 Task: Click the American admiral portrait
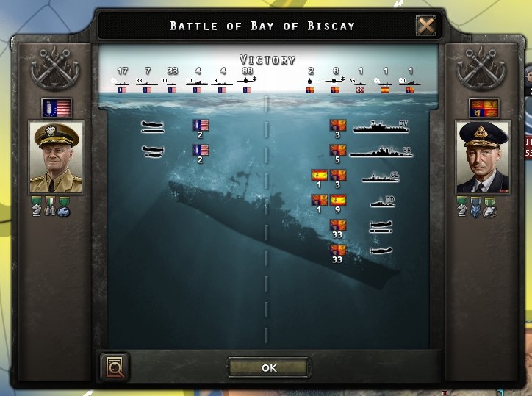tap(56, 157)
